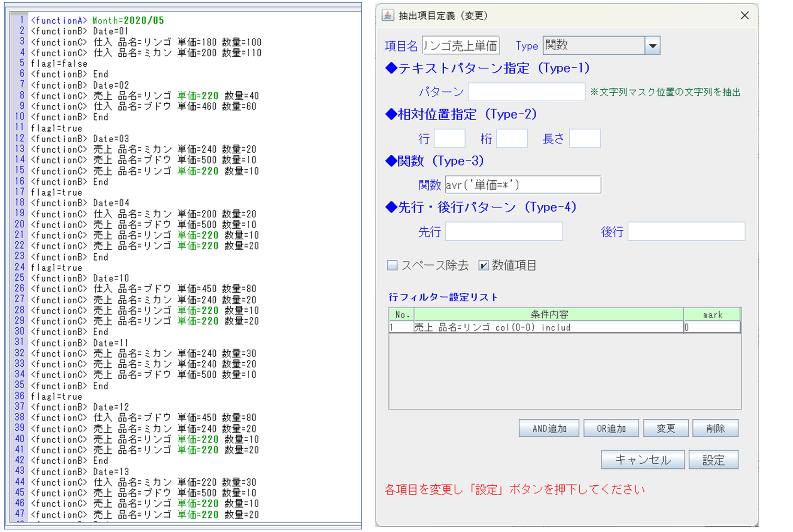
Task: Click the 削除 button
Action: (x=715, y=428)
